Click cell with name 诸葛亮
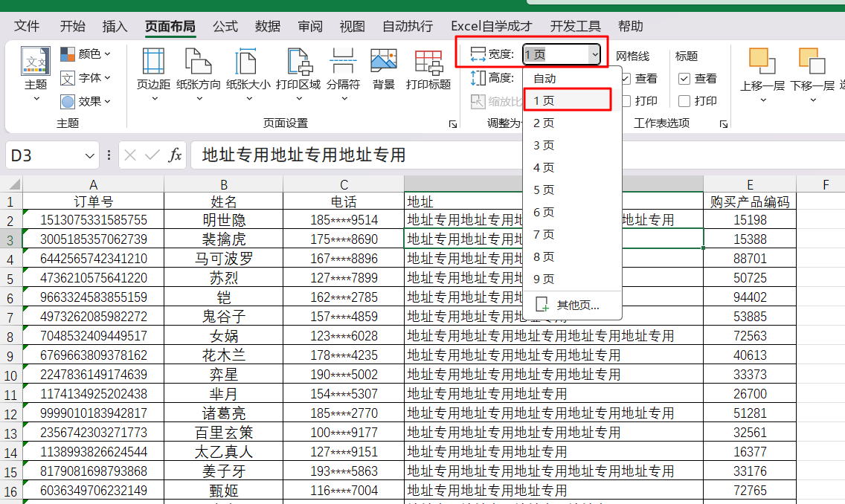Screen dimensions: 845x504 tap(224, 413)
